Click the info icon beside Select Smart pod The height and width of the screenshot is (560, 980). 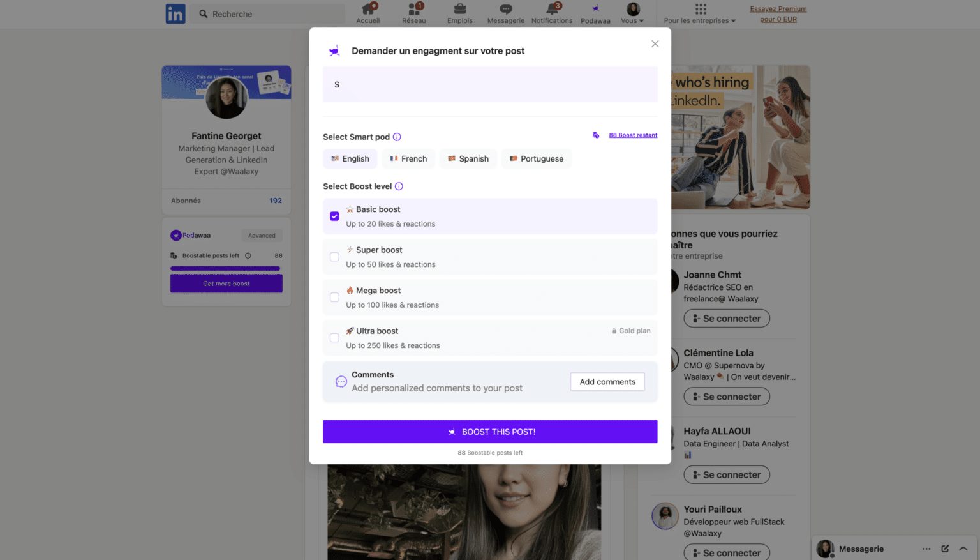pos(397,137)
